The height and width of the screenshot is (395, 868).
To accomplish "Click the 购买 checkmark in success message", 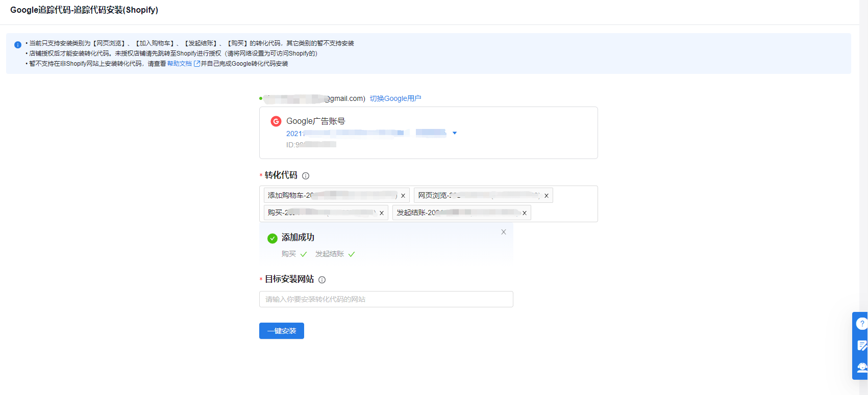I will (x=304, y=254).
